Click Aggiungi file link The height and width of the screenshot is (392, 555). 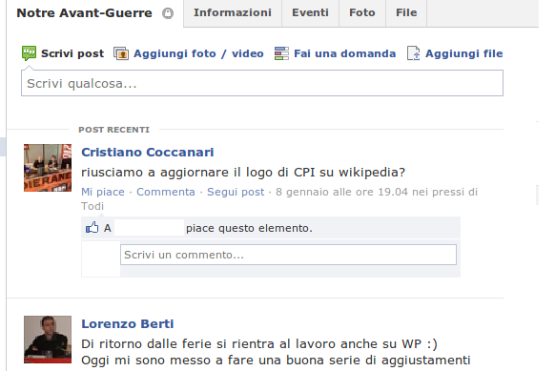pyautogui.click(x=464, y=53)
